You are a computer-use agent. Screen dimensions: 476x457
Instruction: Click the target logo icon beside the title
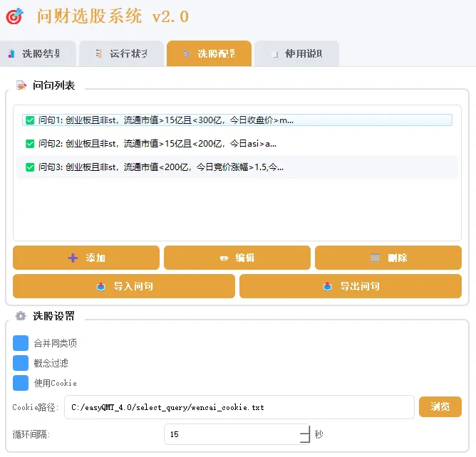click(14, 16)
